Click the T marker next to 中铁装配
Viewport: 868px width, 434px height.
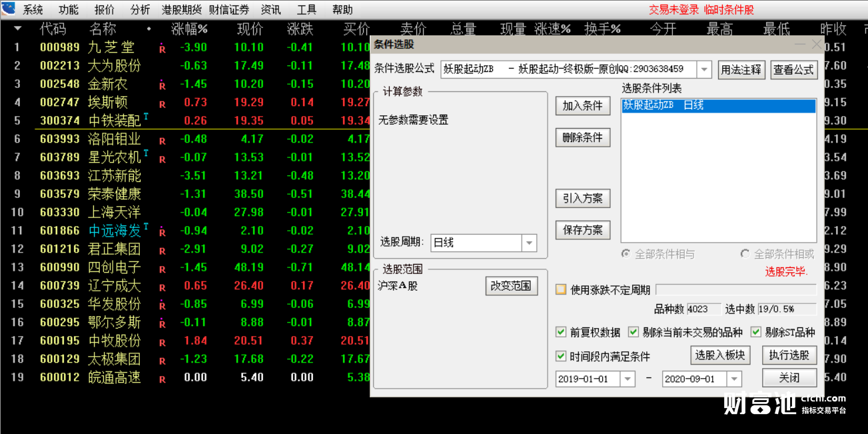point(146,116)
